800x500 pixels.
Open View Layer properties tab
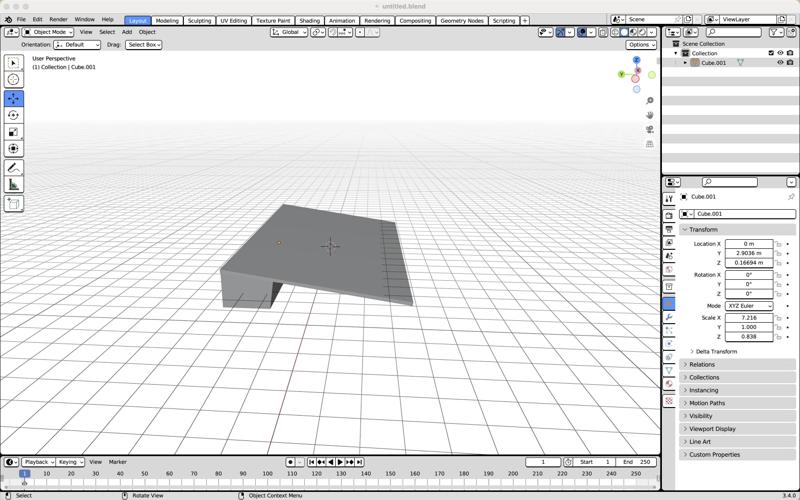click(x=669, y=242)
